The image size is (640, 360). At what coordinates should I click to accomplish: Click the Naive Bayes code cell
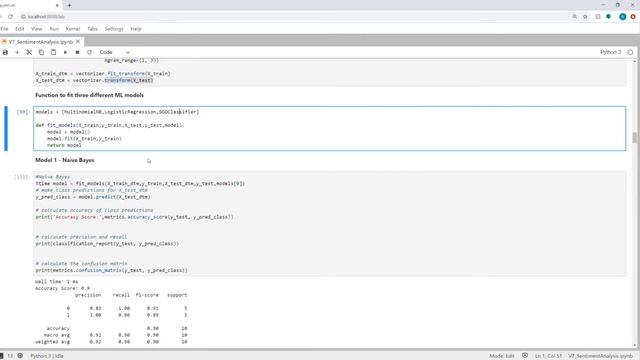point(329,224)
